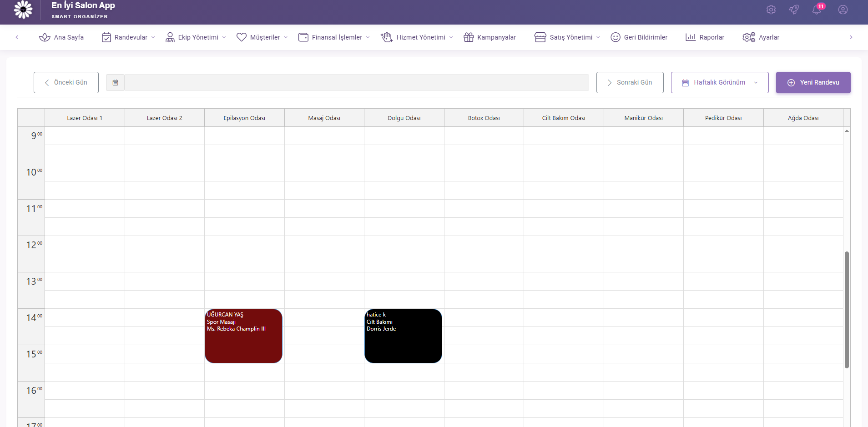This screenshot has width=868, height=427.
Task: Advance to next day with Sonraki Gün
Action: coord(630,82)
